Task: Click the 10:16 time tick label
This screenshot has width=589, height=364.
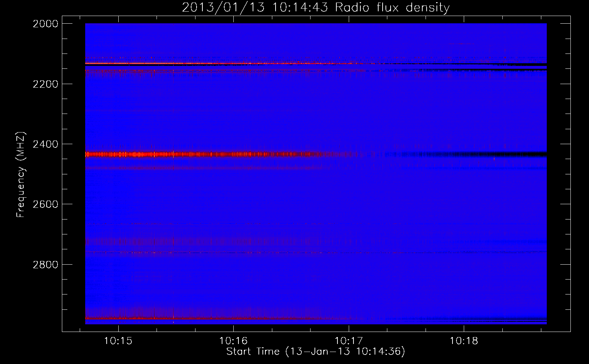Action: pyautogui.click(x=233, y=341)
